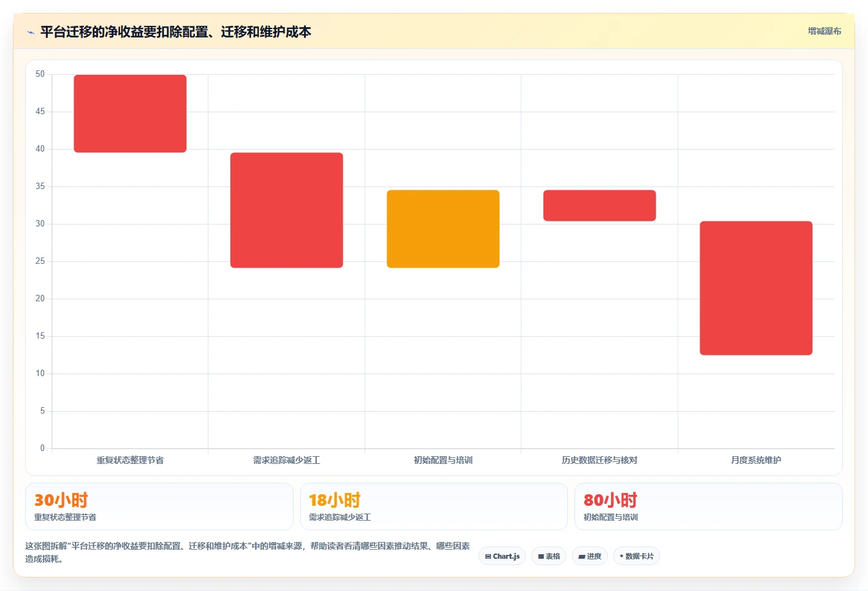868x591 pixels.
Task: Select the 数据卡片 chip
Action: pyautogui.click(x=636, y=556)
